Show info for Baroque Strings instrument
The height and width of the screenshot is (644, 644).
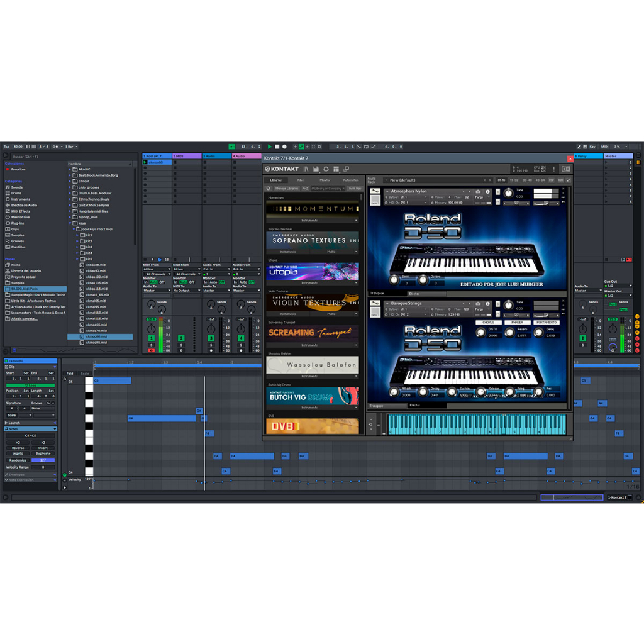click(x=487, y=304)
